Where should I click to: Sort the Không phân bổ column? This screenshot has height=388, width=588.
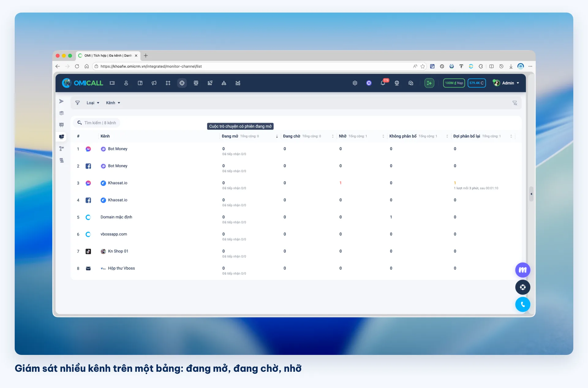point(447,136)
